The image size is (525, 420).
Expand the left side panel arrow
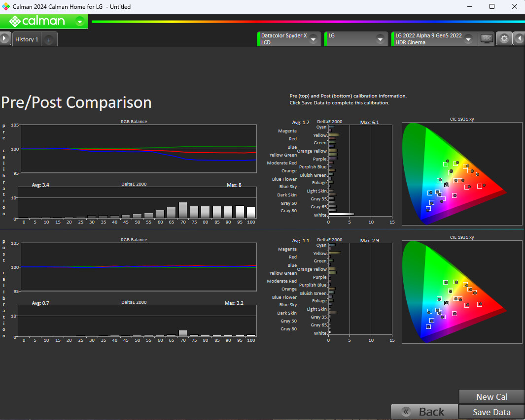[5, 38]
